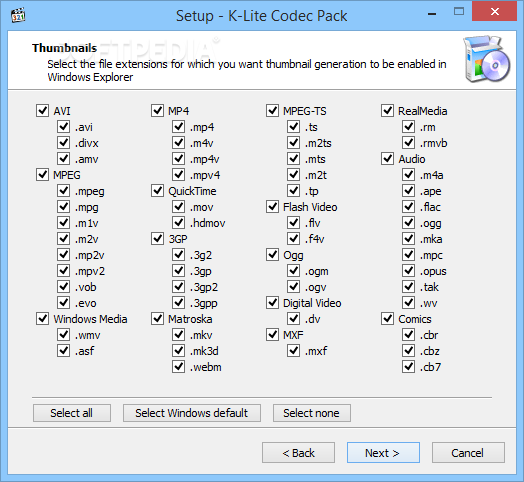
Task: Uncheck the .amv checkbox
Action: click(x=63, y=158)
